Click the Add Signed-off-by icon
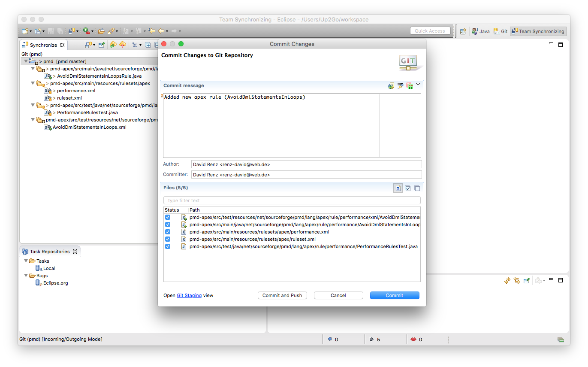The width and height of the screenshot is (588, 367). click(x=400, y=86)
